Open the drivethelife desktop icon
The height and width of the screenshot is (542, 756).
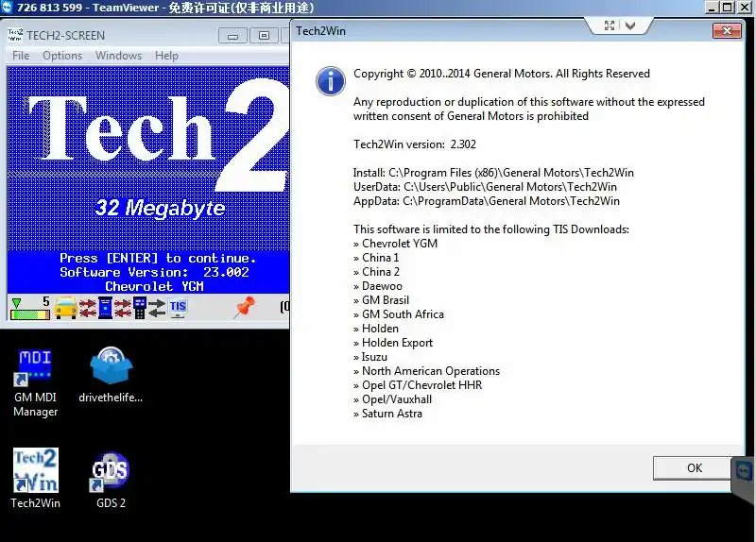tap(111, 375)
